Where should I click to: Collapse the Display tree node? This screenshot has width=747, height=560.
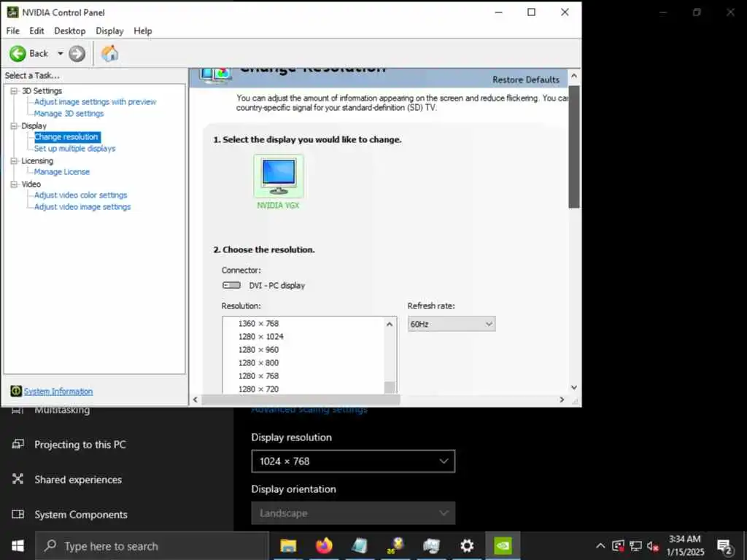point(14,125)
